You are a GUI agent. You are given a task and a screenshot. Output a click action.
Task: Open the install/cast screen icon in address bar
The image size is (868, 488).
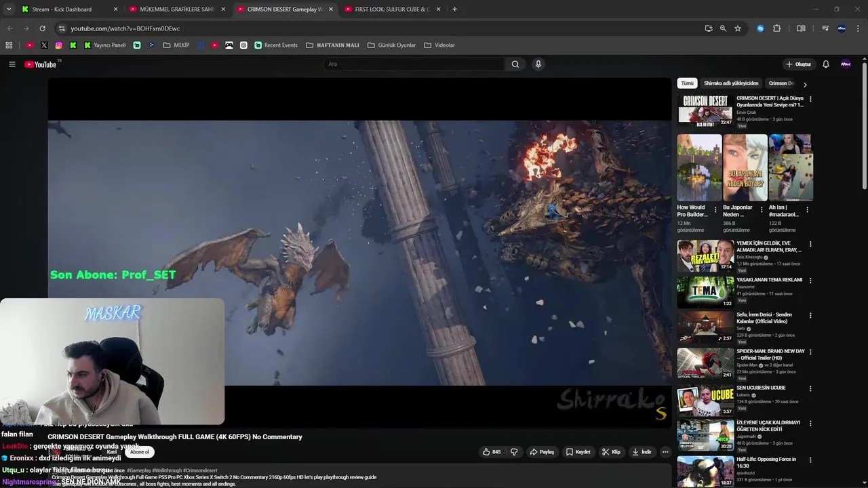709,28
